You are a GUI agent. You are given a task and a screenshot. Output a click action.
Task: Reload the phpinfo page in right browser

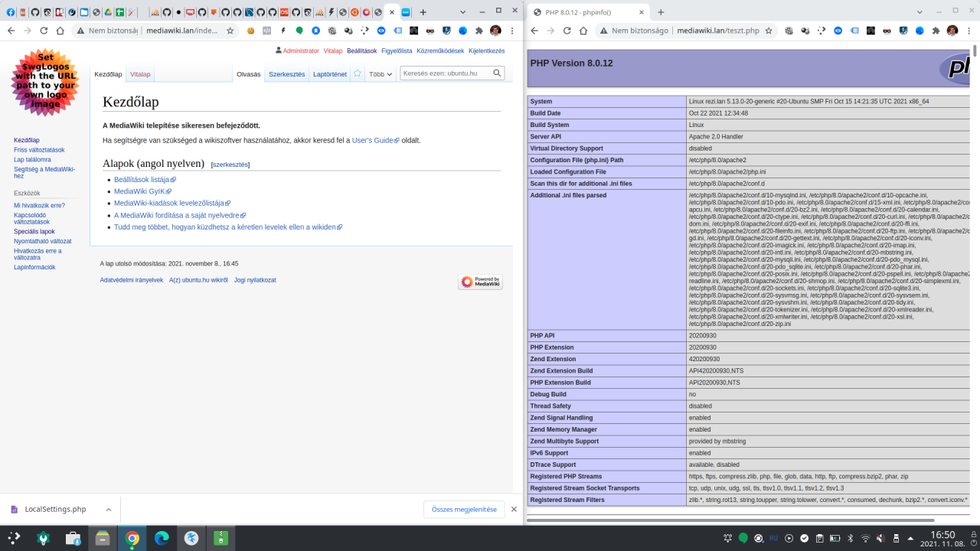click(x=567, y=31)
